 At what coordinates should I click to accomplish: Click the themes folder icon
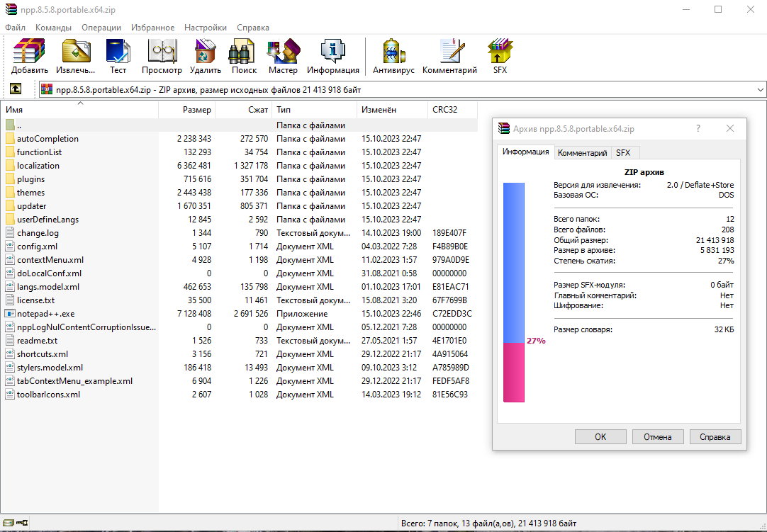click(10, 192)
